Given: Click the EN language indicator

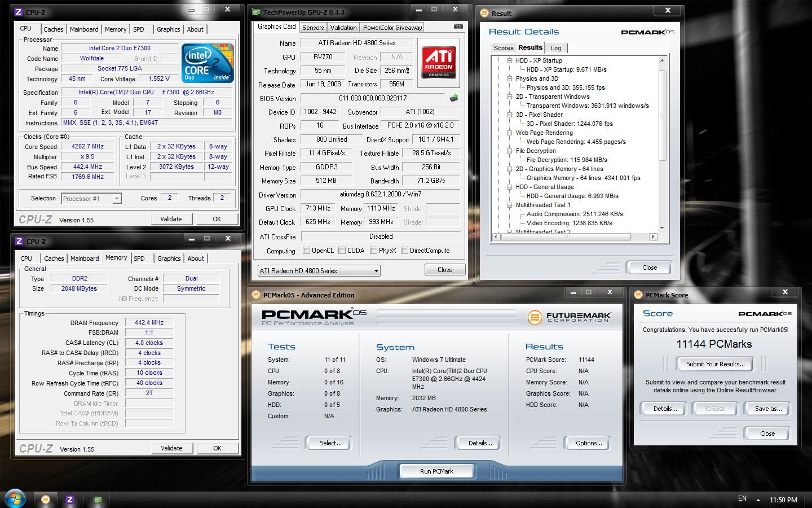Looking at the screenshot, I should [x=742, y=499].
